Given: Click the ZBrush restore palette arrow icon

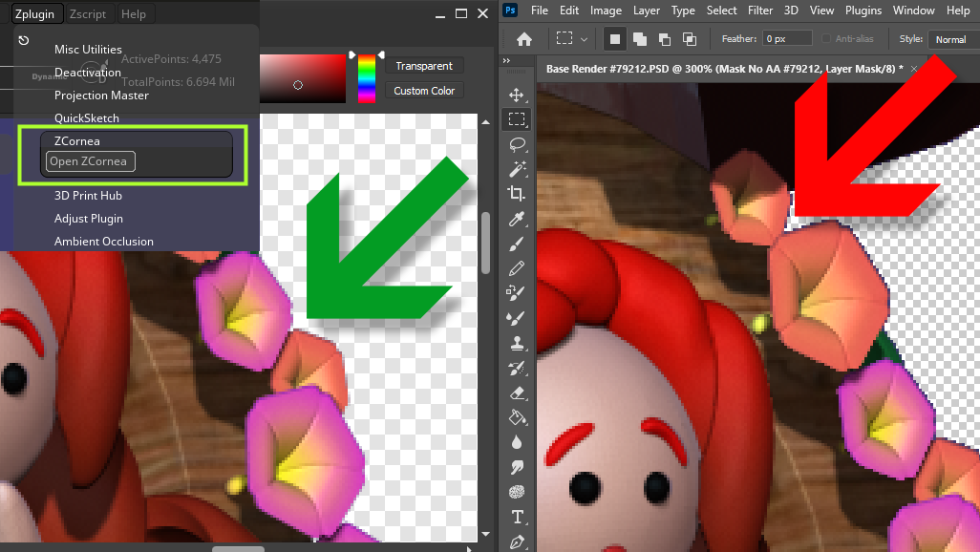Looking at the screenshot, I should tap(24, 40).
